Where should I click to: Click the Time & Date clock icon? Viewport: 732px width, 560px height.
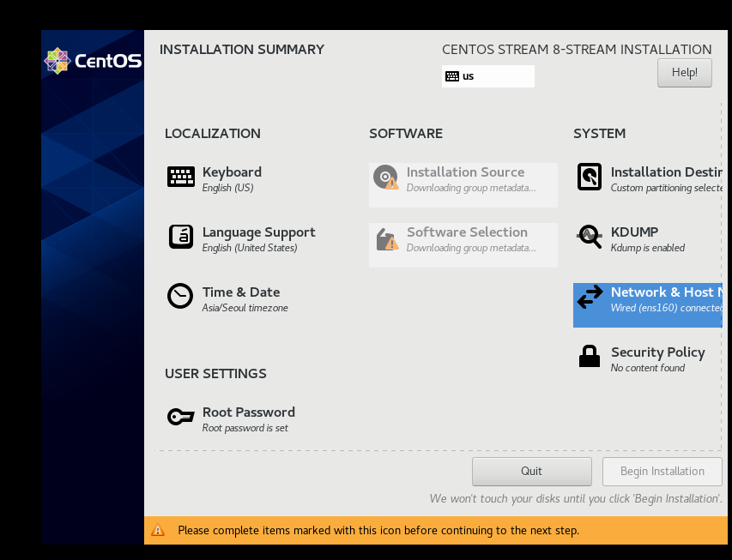(180, 296)
